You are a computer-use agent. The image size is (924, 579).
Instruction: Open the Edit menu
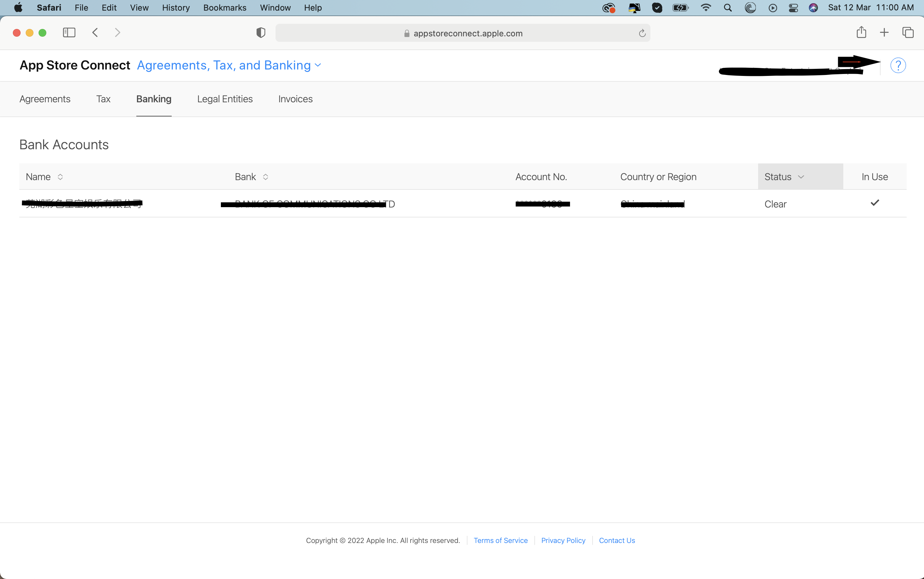(x=109, y=8)
